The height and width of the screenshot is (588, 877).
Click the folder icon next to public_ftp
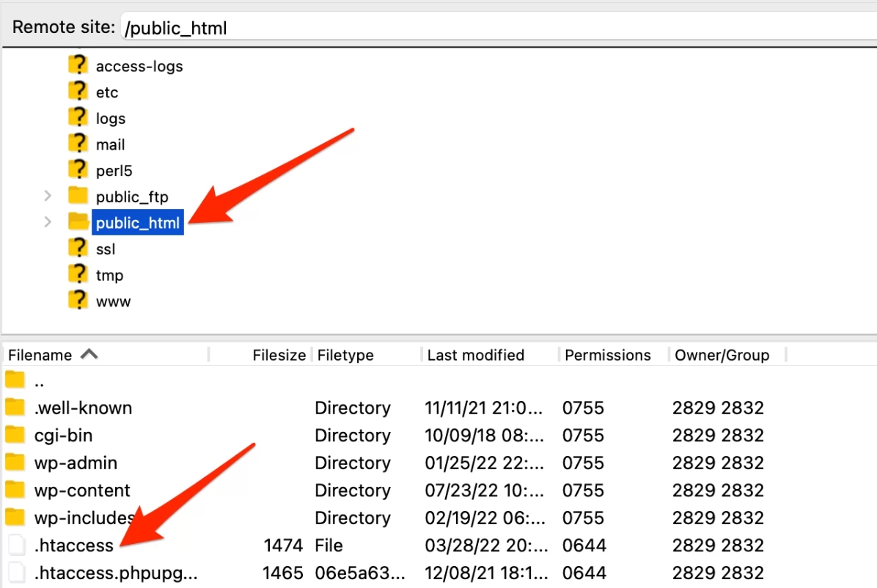[77, 196]
